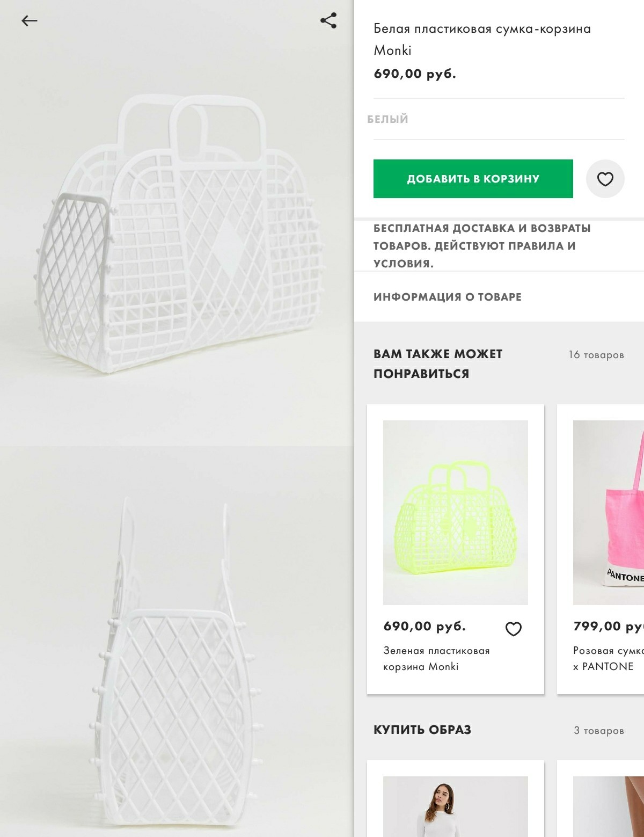Select the БЕЛЫЙ color option
The image size is (644, 837).
tap(388, 119)
